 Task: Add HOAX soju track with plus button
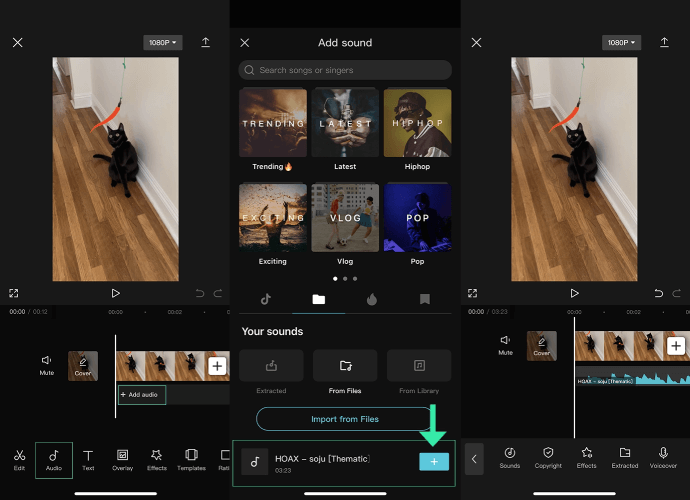coord(434,461)
